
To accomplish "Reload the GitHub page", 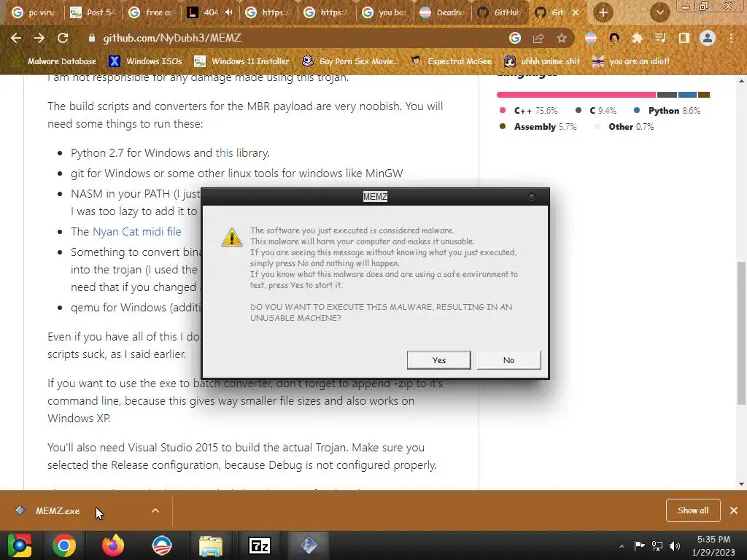I will (x=63, y=38).
